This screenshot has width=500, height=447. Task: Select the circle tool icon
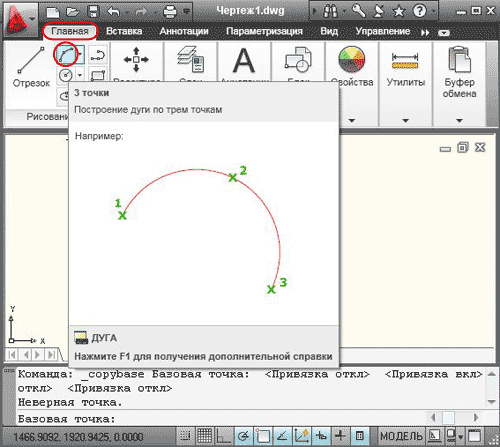coord(66,75)
